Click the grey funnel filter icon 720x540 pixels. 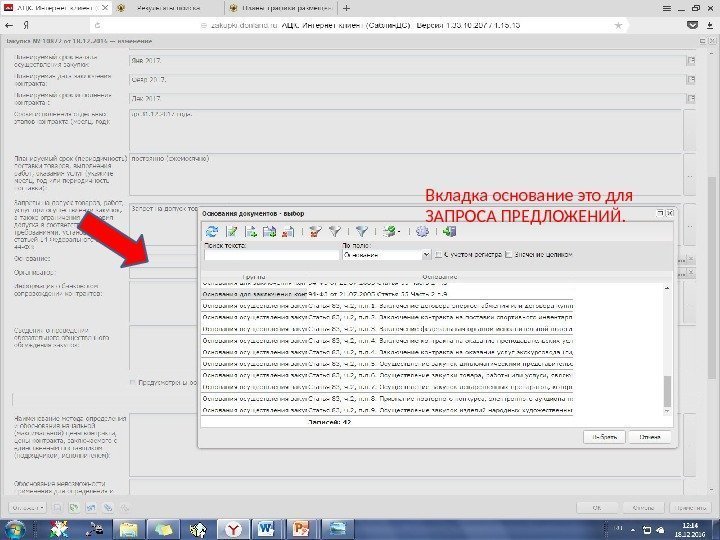click(335, 231)
